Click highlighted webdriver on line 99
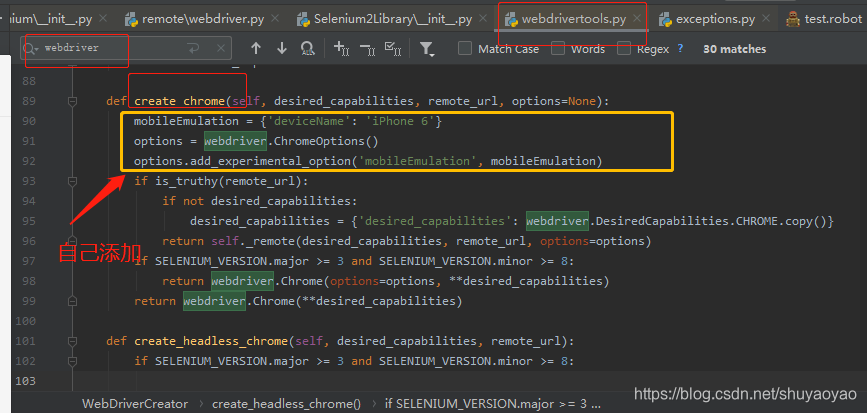 [215, 301]
